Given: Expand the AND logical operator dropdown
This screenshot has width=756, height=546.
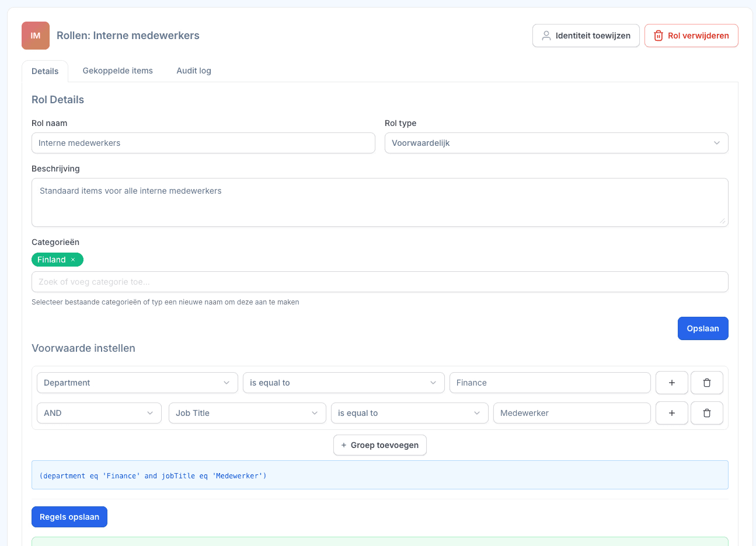Looking at the screenshot, I should [99, 413].
